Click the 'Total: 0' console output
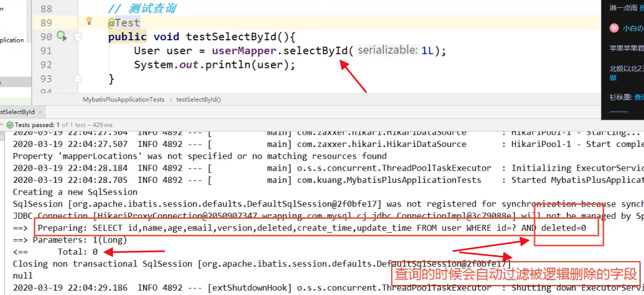Image resolution: width=644 pixels, height=295 pixels. [x=78, y=251]
